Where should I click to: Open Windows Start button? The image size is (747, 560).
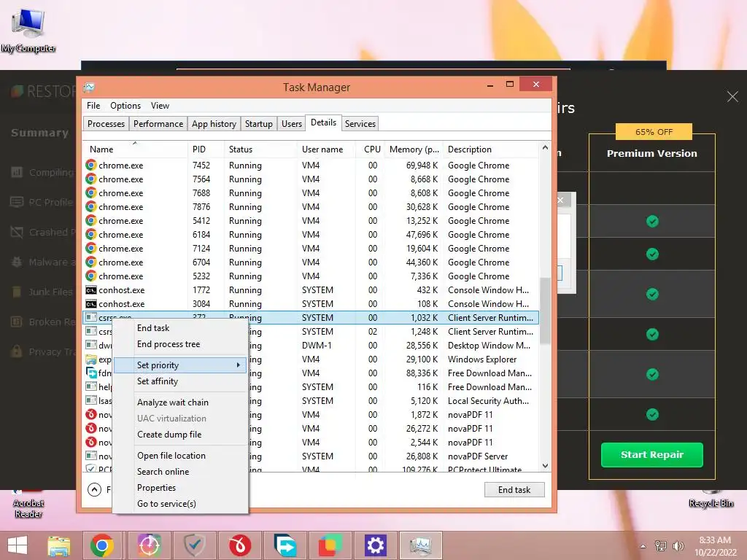[18, 545]
